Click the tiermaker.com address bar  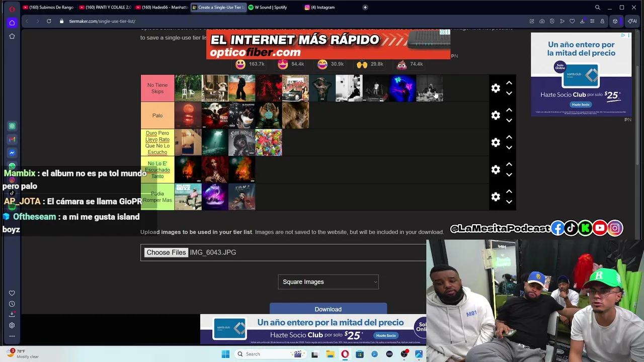point(102,21)
